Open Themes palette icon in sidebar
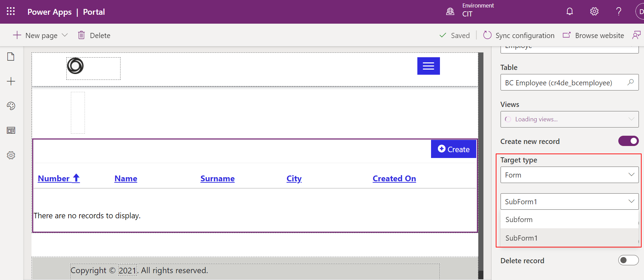 pyautogui.click(x=11, y=106)
